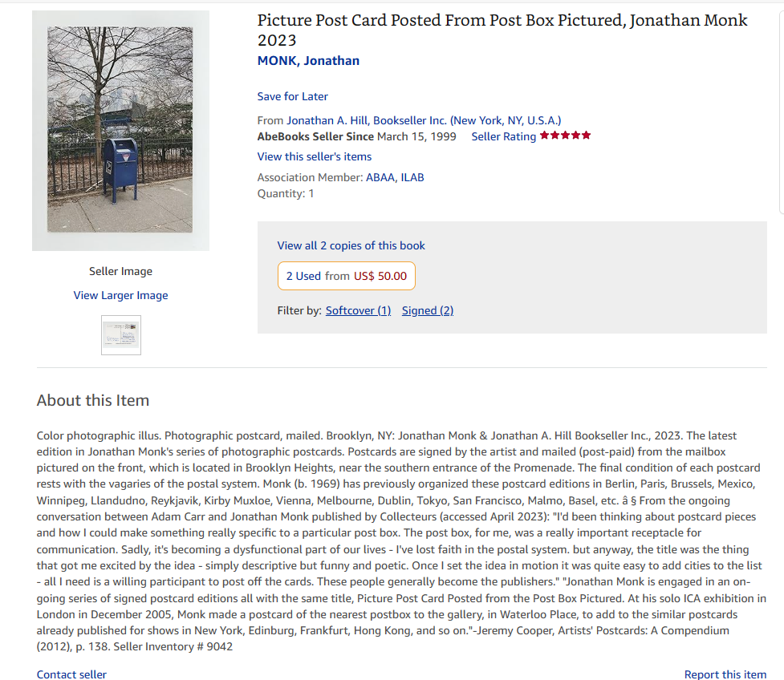View this seller's items
The image size is (784, 680).
(315, 156)
